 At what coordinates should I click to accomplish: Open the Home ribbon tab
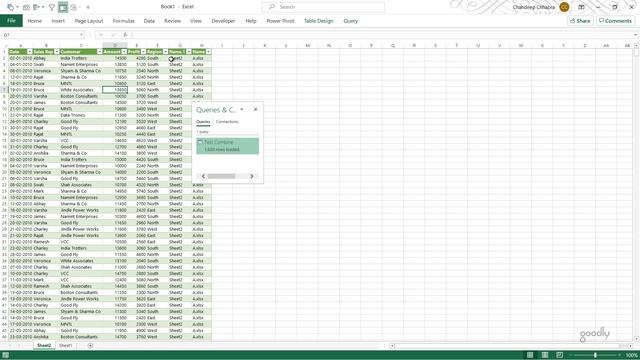pos(35,21)
